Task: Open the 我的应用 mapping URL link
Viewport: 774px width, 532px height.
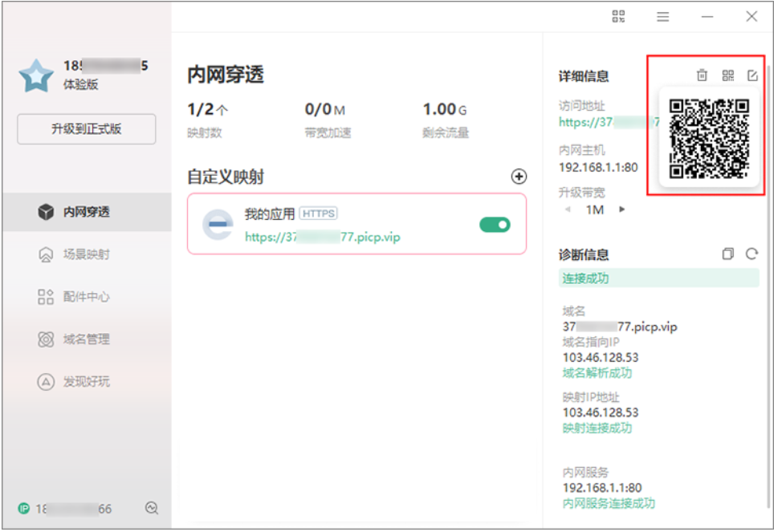Action: pos(322,237)
